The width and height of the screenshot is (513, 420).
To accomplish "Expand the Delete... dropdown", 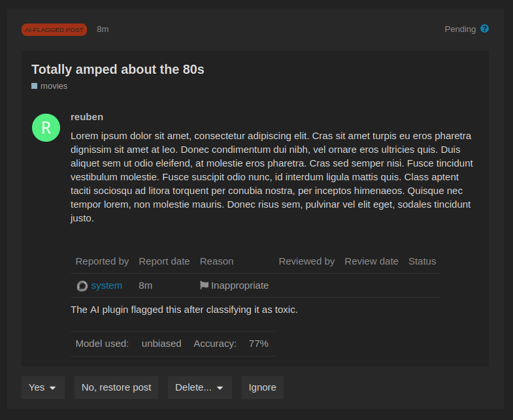I will pos(200,387).
